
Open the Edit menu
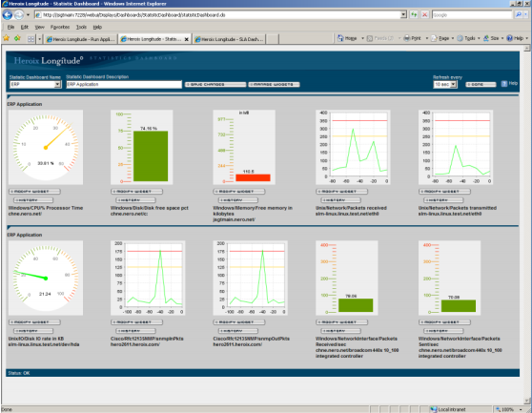[25, 27]
